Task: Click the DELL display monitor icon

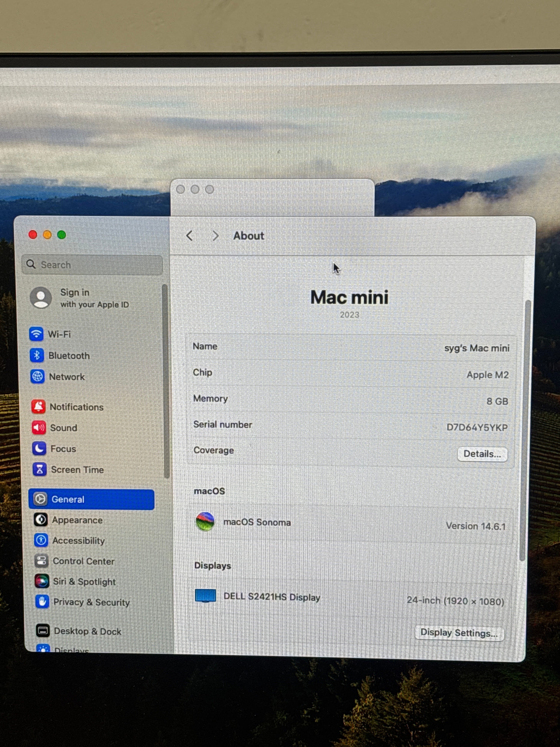Action: point(205,596)
